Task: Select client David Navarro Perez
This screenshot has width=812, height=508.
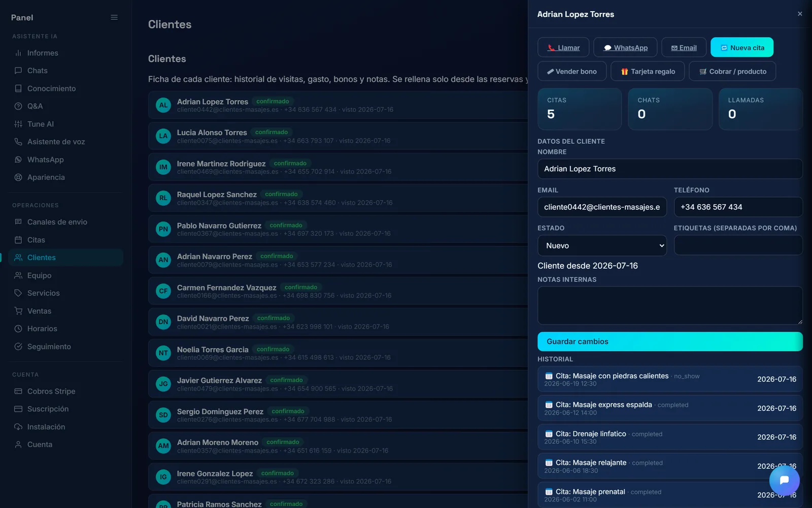Action: (x=338, y=322)
